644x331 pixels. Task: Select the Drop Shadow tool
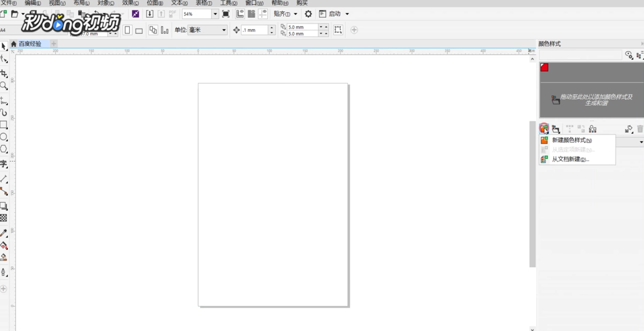point(4,206)
